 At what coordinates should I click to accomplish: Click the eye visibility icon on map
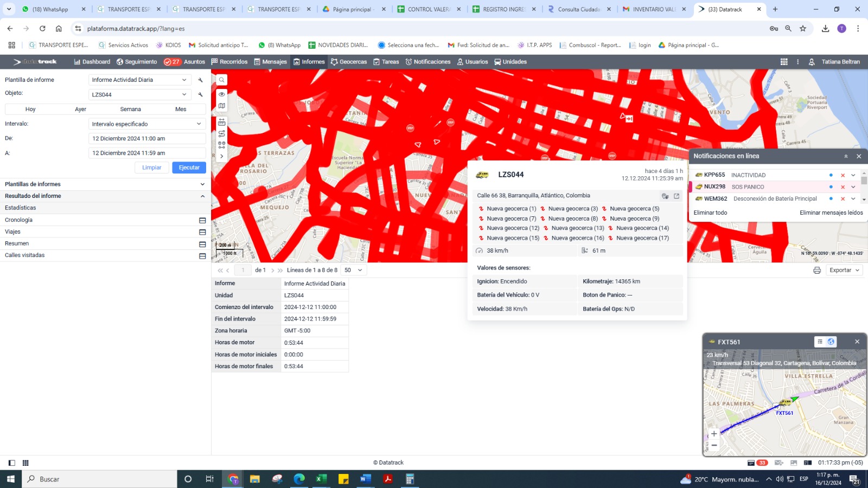click(222, 94)
